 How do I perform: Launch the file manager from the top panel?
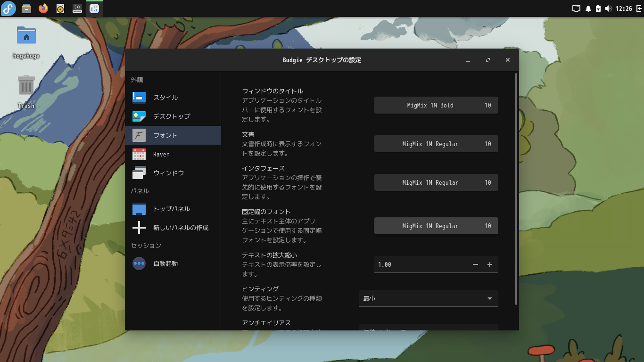26,8
